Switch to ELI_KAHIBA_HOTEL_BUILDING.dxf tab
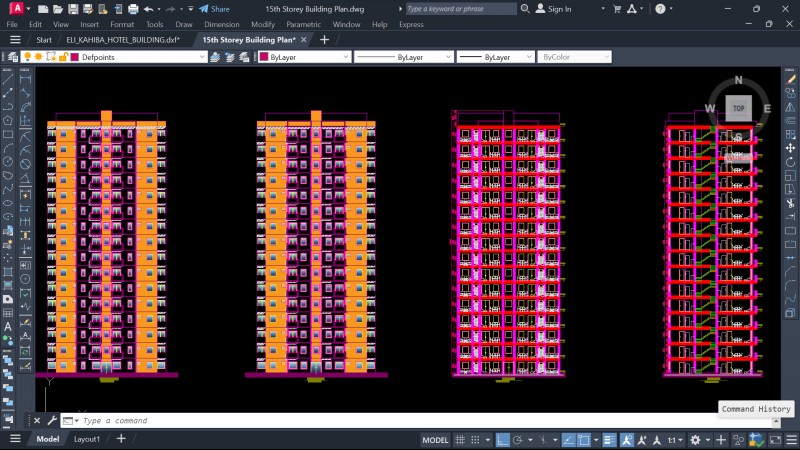 (123, 39)
